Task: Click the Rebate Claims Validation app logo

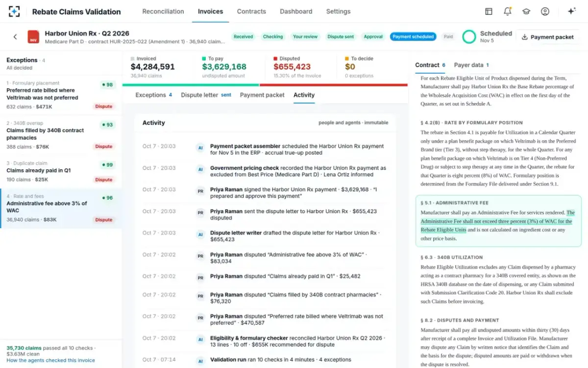Action: (x=14, y=11)
